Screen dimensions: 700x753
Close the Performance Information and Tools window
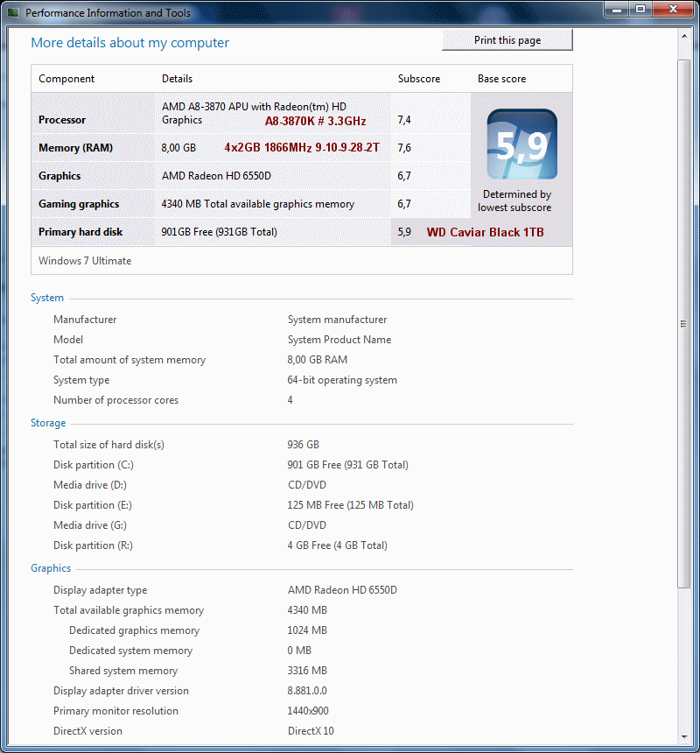pos(672,10)
